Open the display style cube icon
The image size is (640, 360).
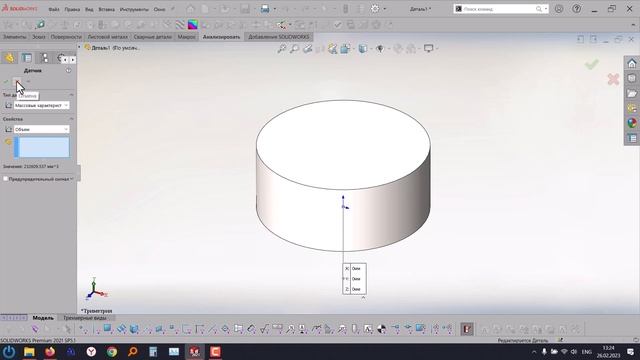click(362, 49)
